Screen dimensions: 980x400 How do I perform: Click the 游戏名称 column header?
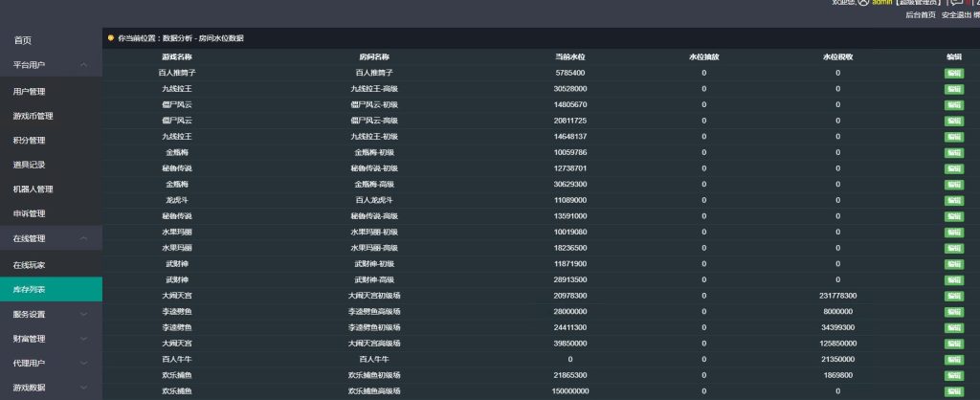tap(177, 56)
